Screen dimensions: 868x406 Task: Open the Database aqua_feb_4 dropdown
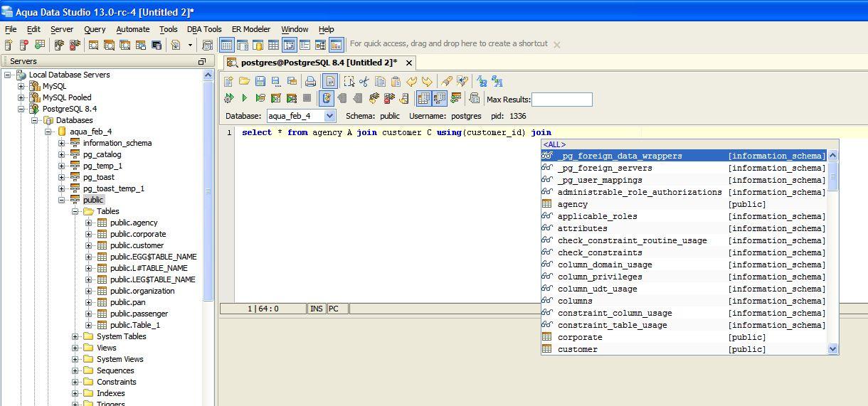point(329,116)
